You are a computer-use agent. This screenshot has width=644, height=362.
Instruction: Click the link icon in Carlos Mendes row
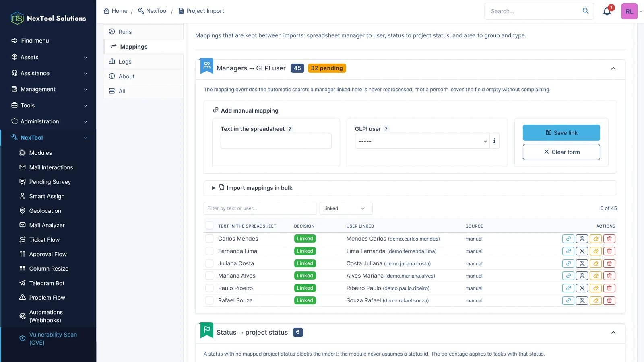[x=568, y=239]
